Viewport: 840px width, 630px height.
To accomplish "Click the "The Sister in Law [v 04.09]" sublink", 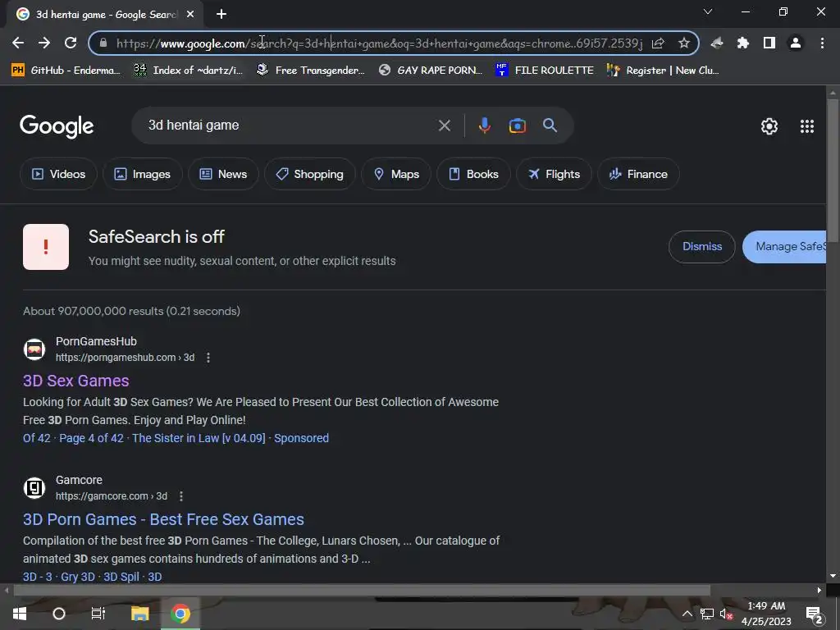I will coord(199,438).
